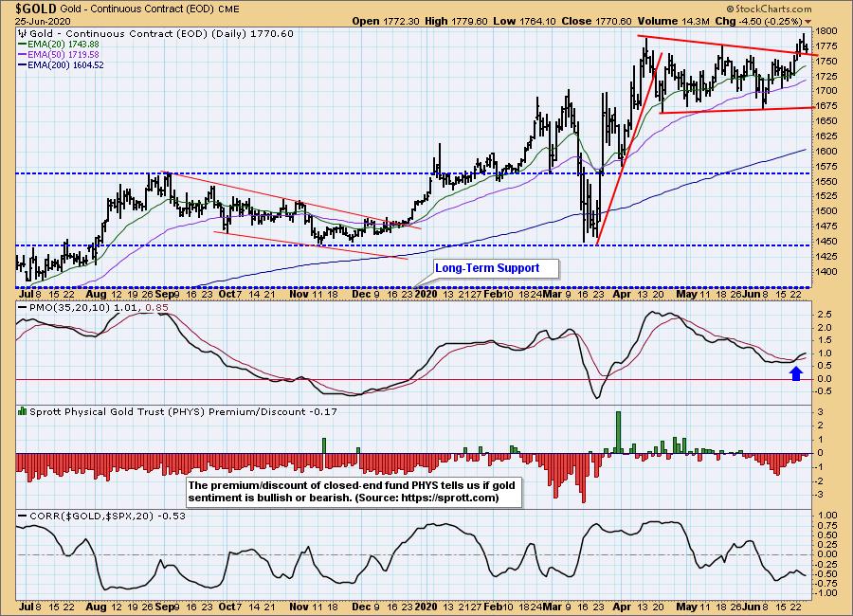This screenshot has height=616, width=853.
Task: Click the StockCharts.com copyright text
Action: pos(769,9)
